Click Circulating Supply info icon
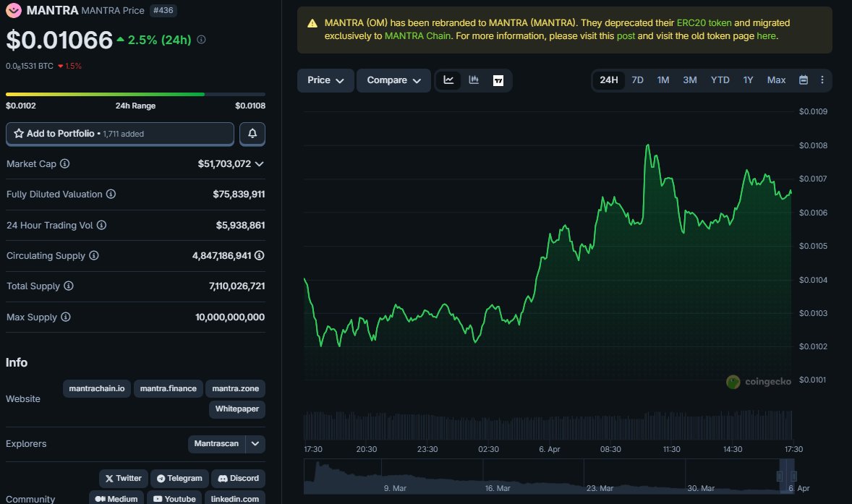852x504 pixels. [x=94, y=256]
